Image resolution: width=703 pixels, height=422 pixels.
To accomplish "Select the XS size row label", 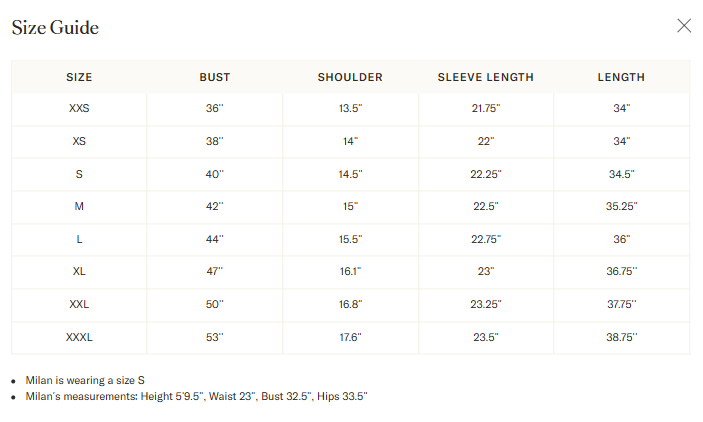I will (x=79, y=141).
